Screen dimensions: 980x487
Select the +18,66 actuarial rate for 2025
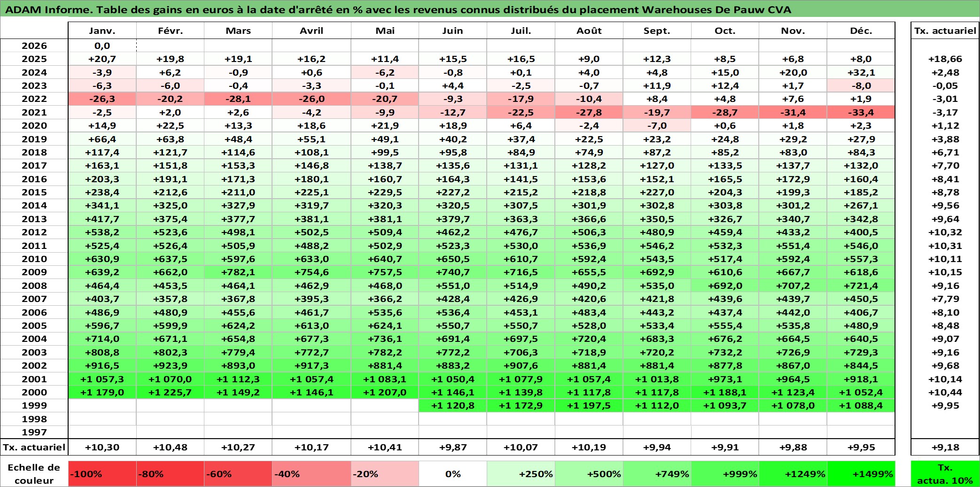pos(945,59)
